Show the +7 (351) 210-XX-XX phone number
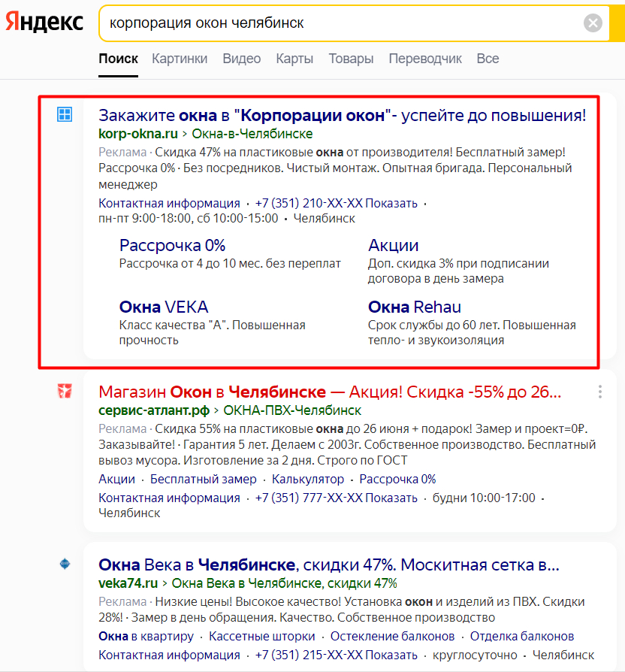The image size is (625, 672). (x=337, y=203)
